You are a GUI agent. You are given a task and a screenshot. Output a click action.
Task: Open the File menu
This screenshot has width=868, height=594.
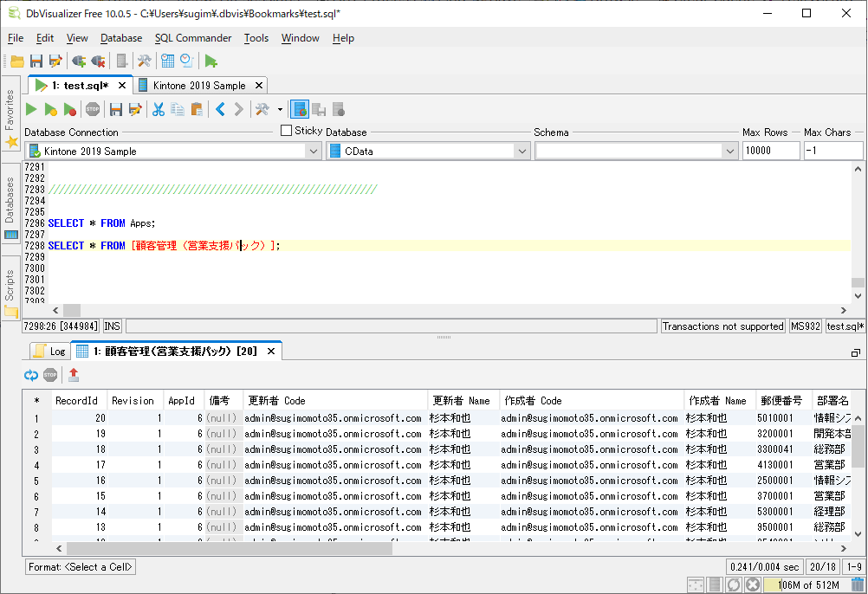pyautogui.click(x=16, y=38)
